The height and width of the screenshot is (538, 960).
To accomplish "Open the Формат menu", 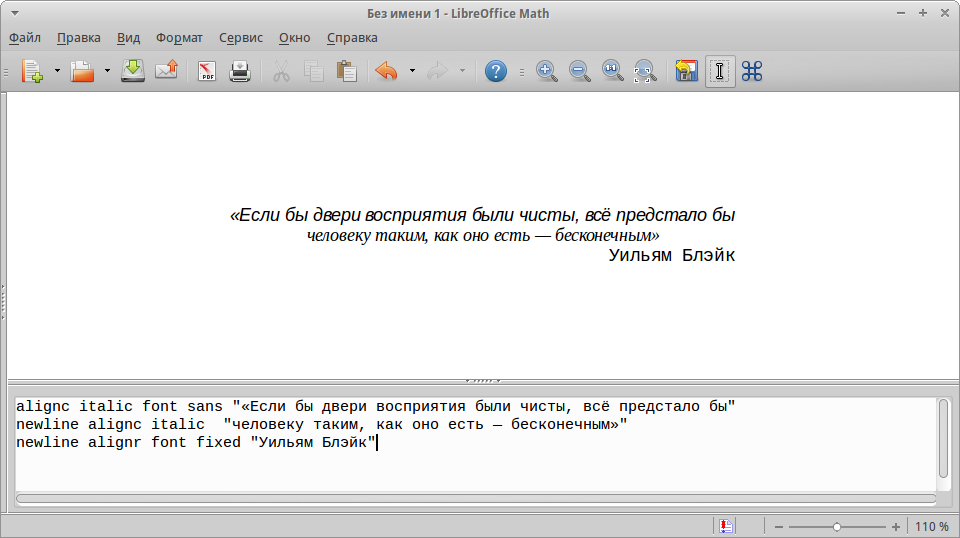I will tap(179, 38).
